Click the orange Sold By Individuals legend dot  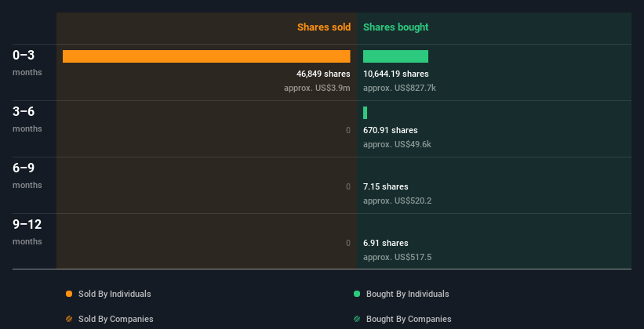(69, 294)
